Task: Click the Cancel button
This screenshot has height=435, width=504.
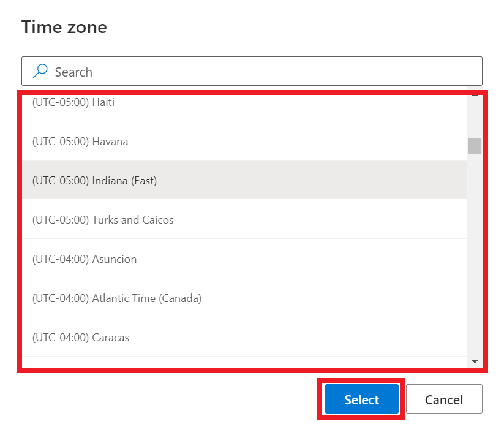Action: point(444,399)
